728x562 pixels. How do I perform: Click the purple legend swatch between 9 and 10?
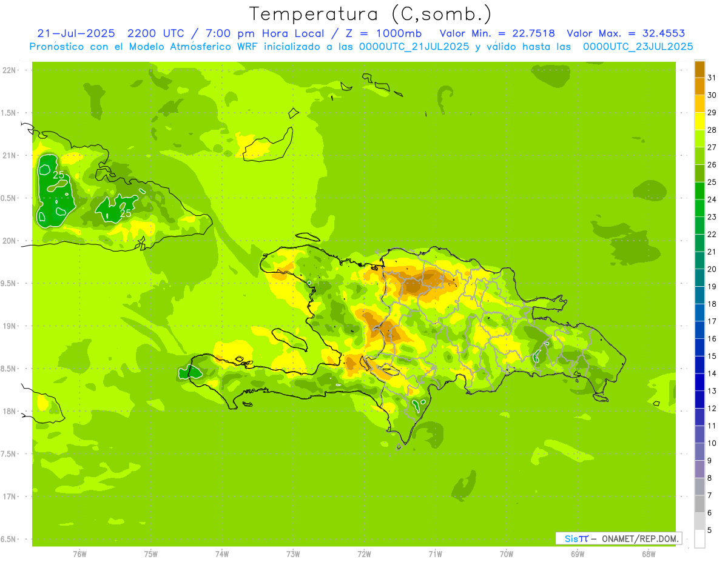[699, 452]
